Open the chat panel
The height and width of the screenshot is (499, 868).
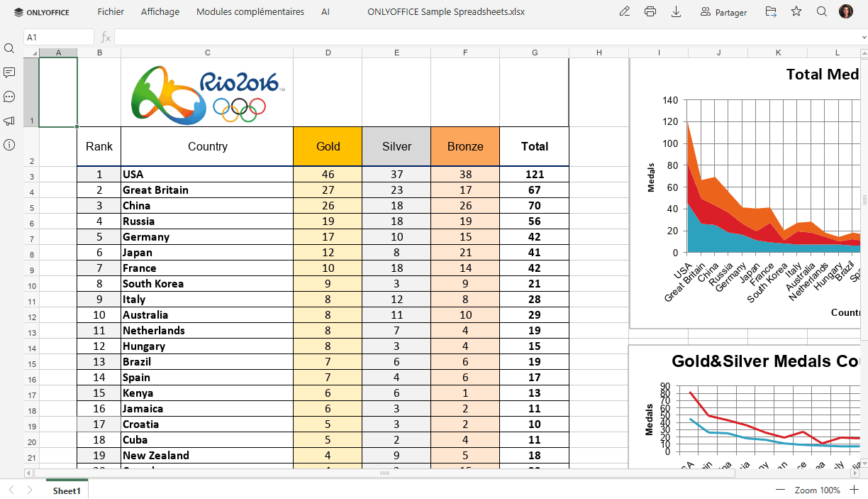tap(9, 97)
